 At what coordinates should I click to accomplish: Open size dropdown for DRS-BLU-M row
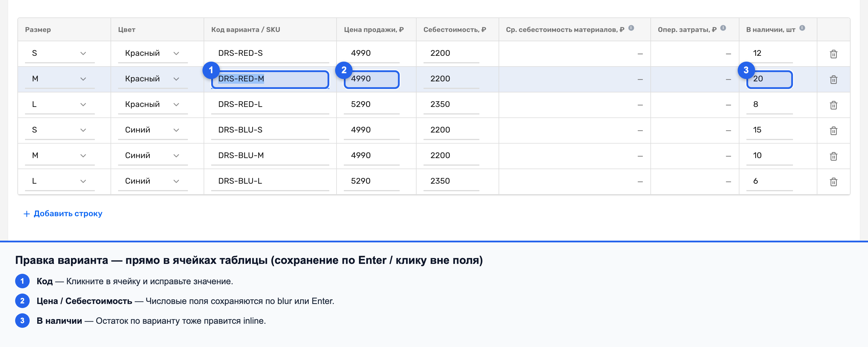[60, 156]
